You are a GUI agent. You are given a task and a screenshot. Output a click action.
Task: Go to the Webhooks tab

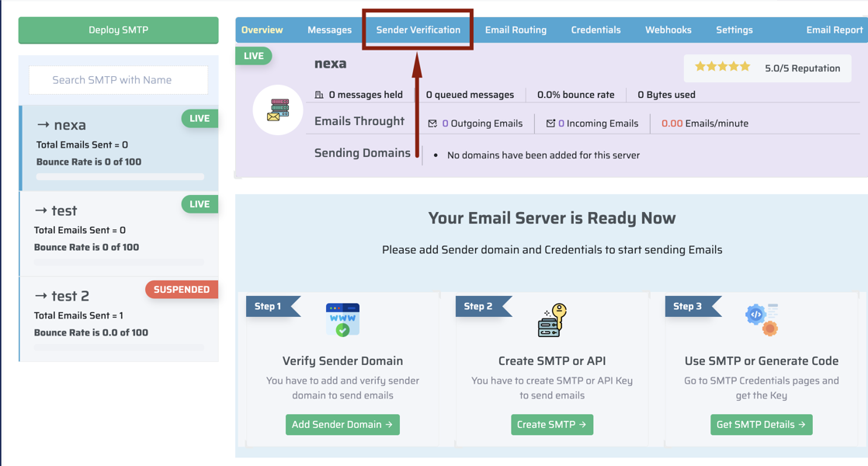coord(668,30)
